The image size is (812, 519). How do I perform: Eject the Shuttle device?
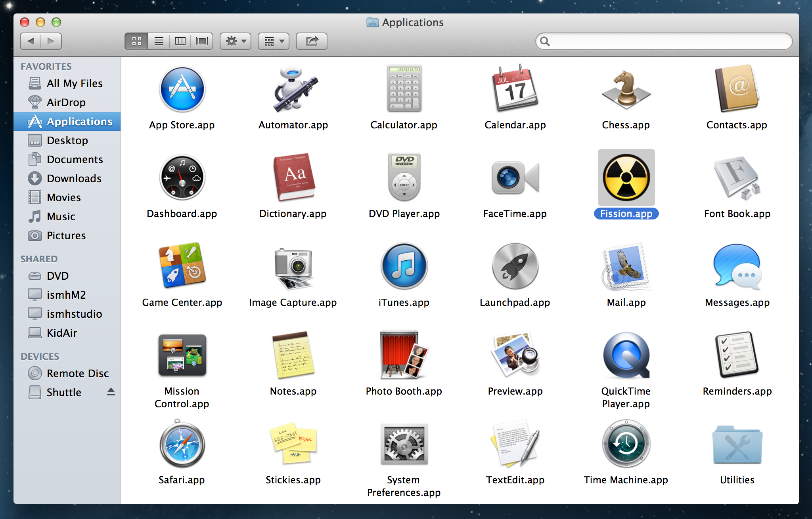tap(111, 392)
